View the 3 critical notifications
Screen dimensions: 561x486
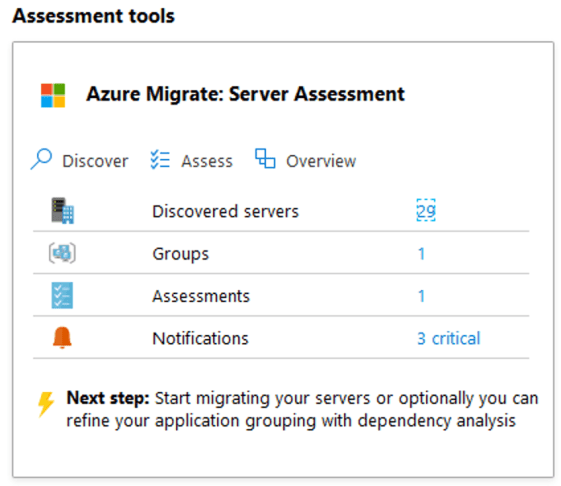449,338
